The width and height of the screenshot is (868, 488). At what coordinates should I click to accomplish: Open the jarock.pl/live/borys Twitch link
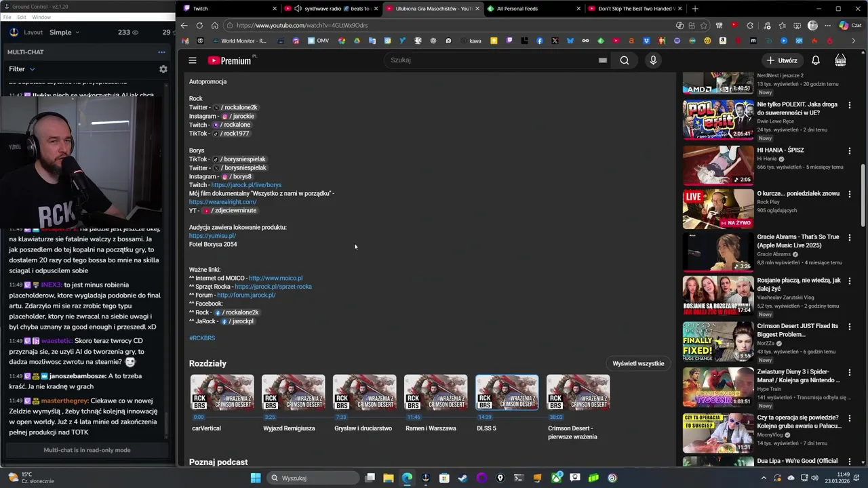point(246,185)
